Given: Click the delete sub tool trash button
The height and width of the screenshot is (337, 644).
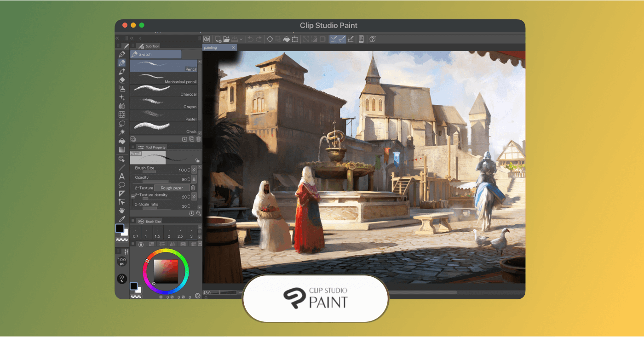Looking at the screenshot, I should pyautogui.click(x=198, y=139).
